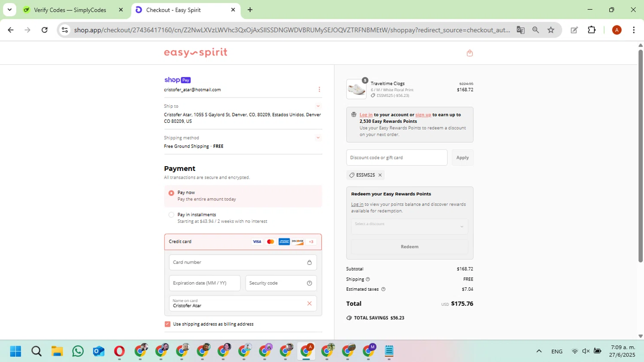Image resolution: width=644 pixels, height=362 pixels.
Task: Open the Opera browser from taskbar
Action: (x=119, y=351)
